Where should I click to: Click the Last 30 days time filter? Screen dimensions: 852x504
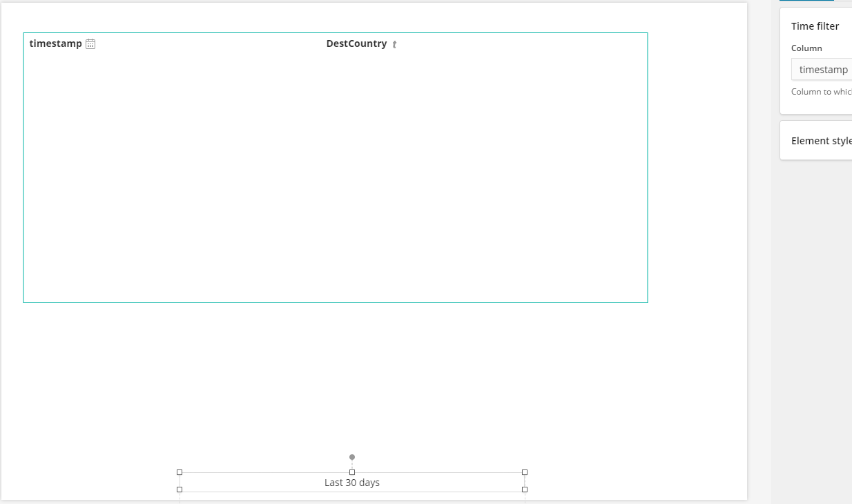[x=352, y=482]
